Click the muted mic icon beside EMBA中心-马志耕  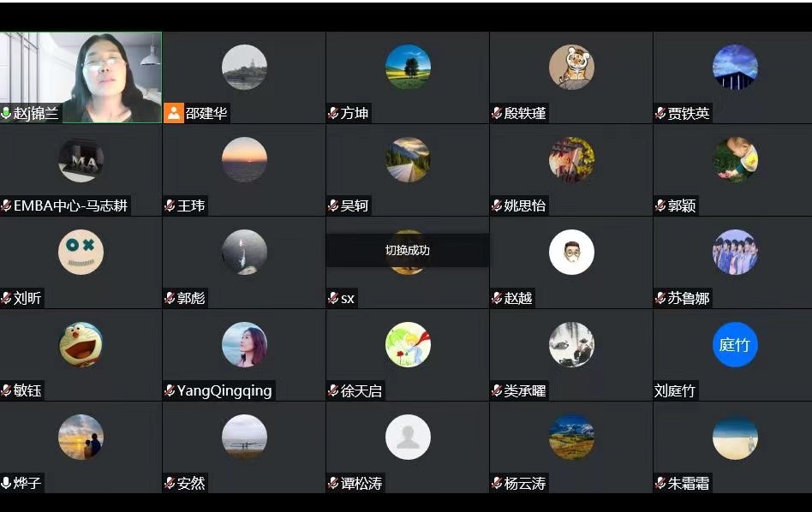click(x=6, y=205)
